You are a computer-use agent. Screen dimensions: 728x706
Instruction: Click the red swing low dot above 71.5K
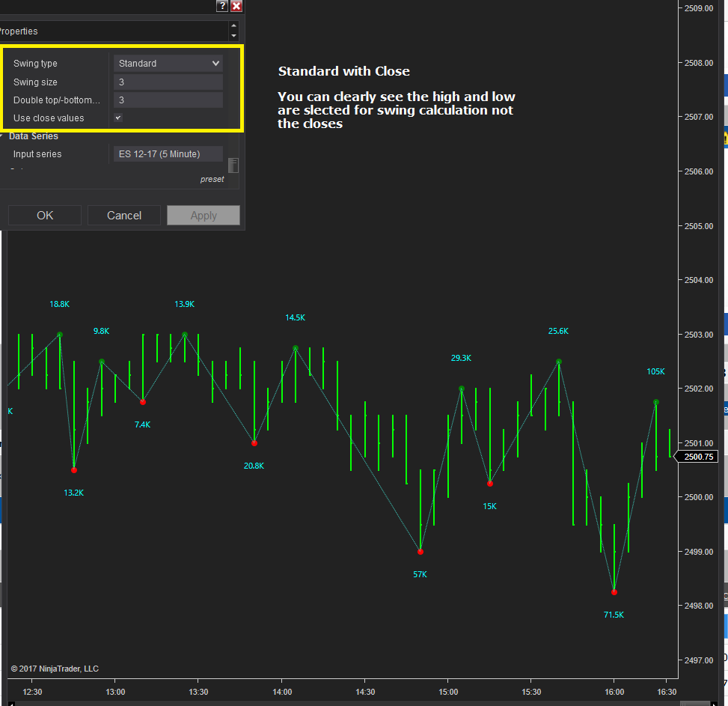point(614,592)
